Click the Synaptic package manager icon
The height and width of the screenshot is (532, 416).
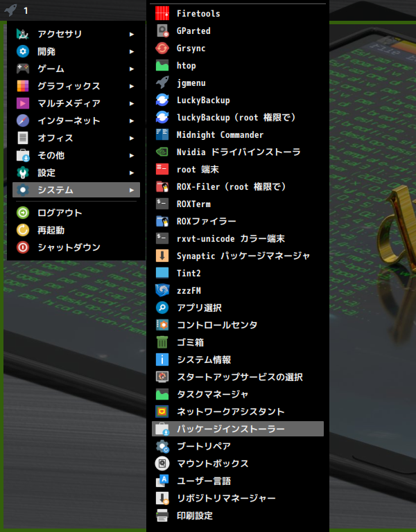pos(162,256)
